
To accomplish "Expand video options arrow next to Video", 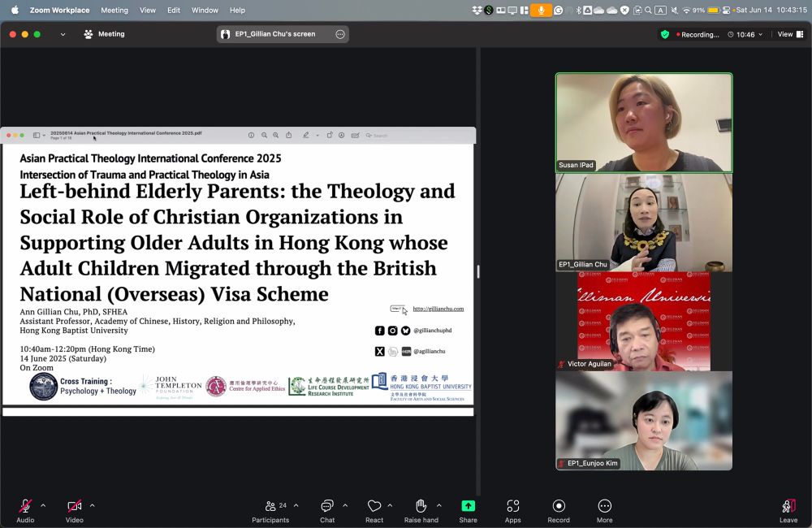I will pos(93,505).
